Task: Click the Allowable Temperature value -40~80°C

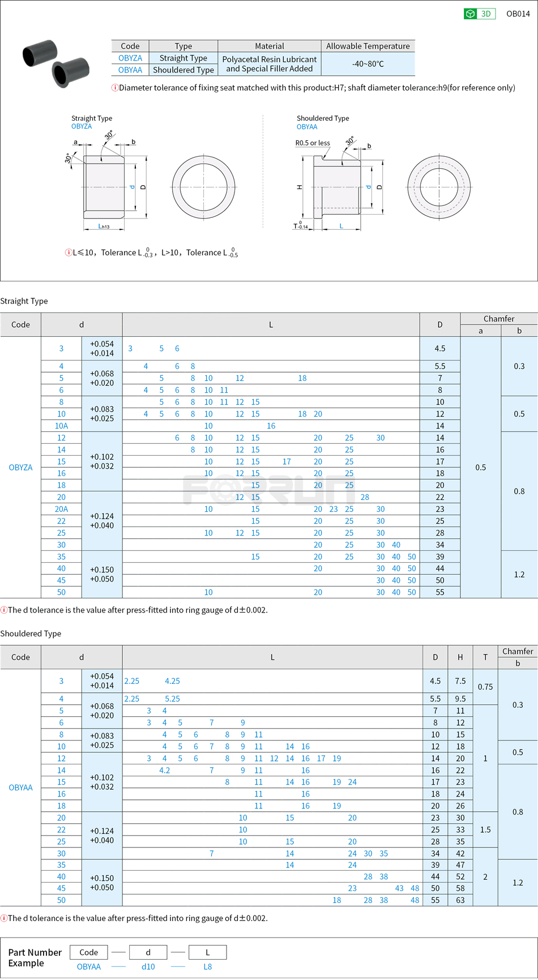Action: pos(368,64)
